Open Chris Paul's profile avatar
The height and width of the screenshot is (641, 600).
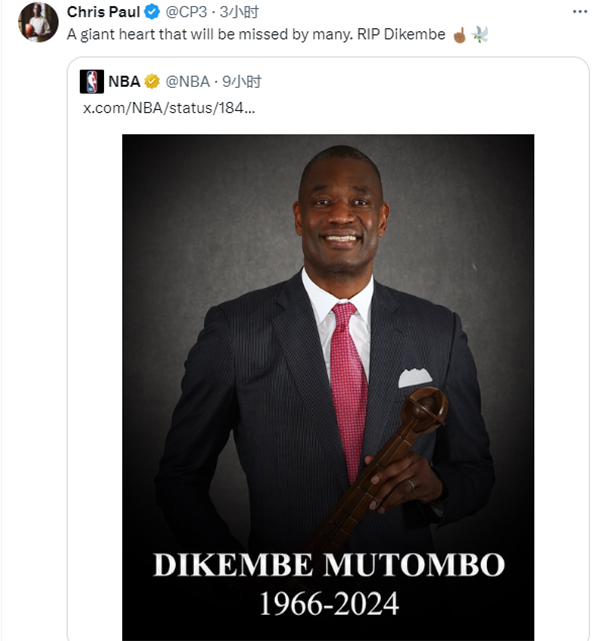coord(38,23)
